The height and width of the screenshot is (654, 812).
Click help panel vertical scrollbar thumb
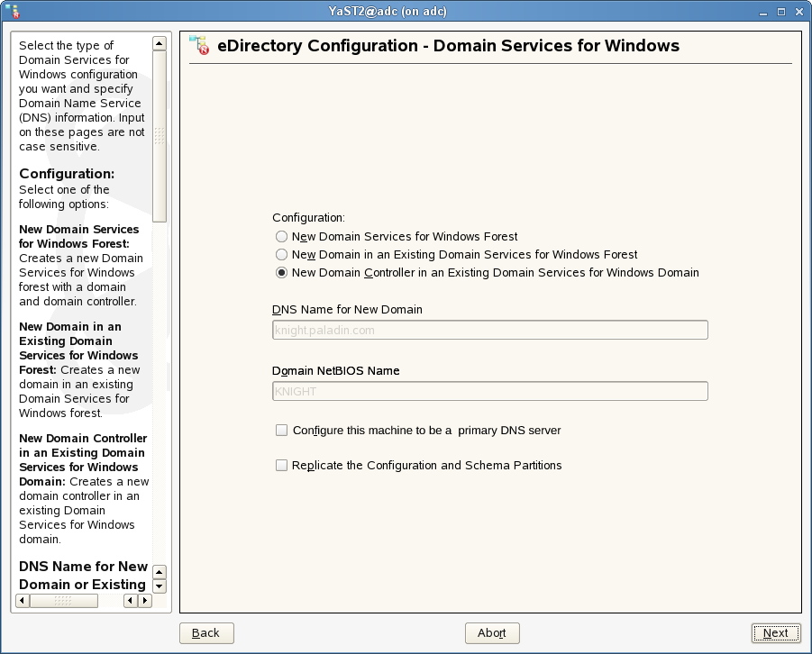tap(160, 136)
